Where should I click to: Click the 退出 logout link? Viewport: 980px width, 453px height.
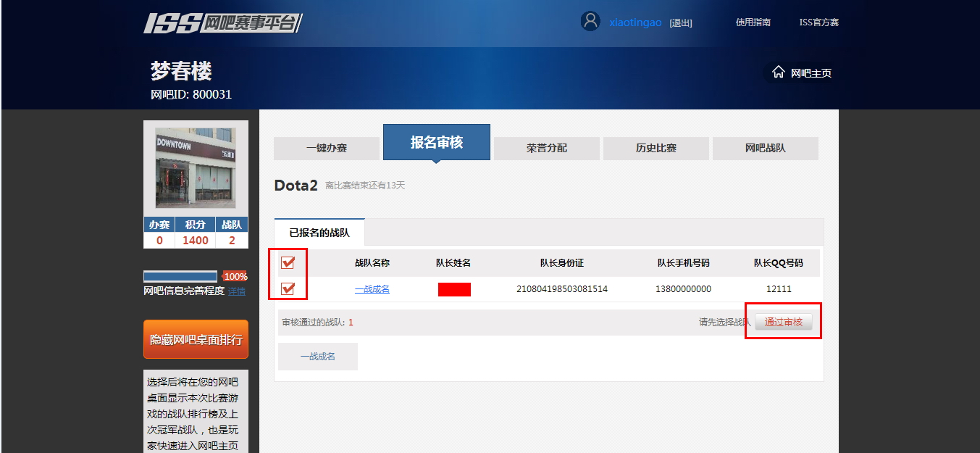click(680, 23)
